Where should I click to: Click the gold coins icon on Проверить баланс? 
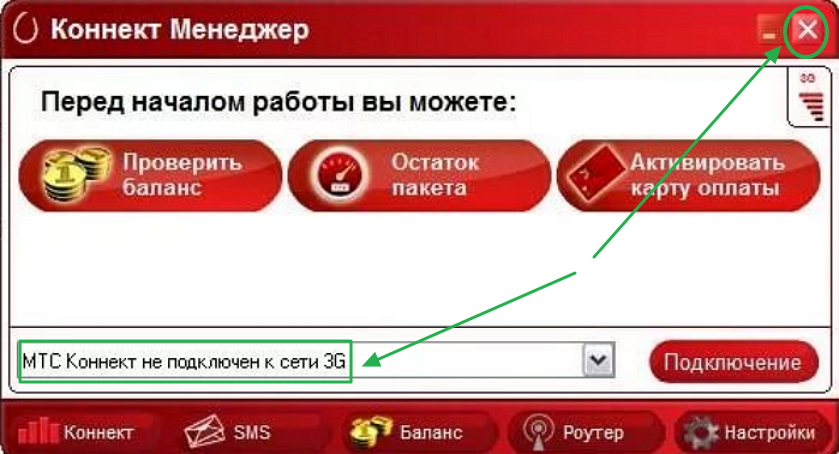pyautogui.click(x=78, y=175)
